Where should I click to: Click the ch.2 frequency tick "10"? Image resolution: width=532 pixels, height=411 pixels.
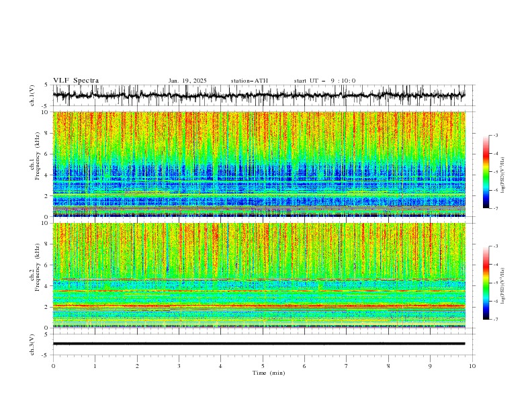45,223
